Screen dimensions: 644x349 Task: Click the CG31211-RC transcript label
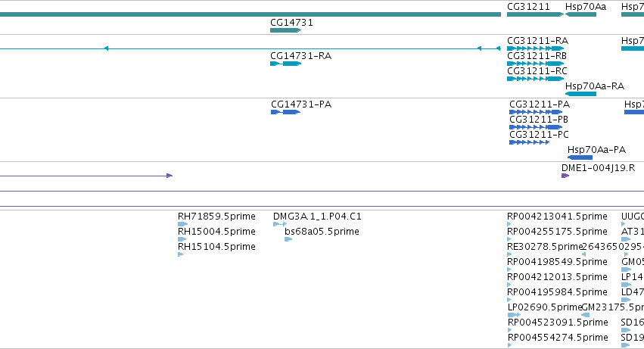pos(537,71)
